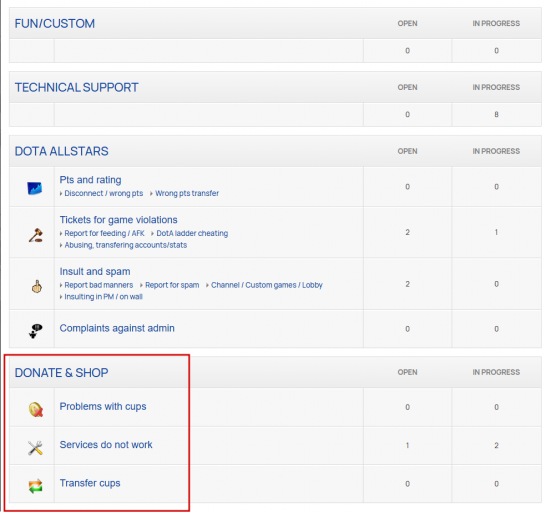The image size is (546, 512).
Task: Click open count 2 for game violations
Action: tap(407, 232)
